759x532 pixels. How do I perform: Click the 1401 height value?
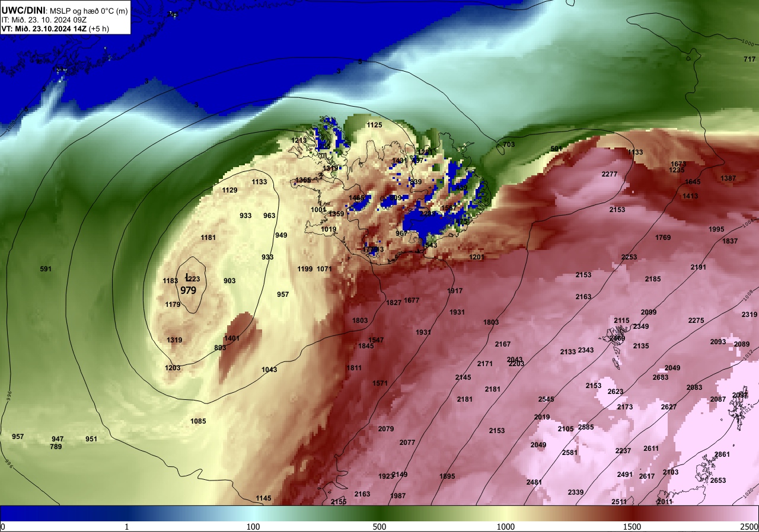point(232,338)
